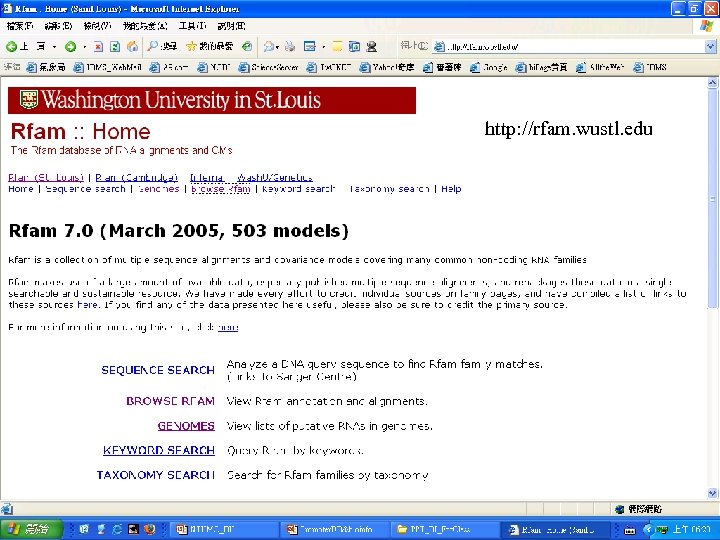Screen dimensions: 720x540
Task: Click the toolbar icon left of Messenger
Action: click(354, 46)
